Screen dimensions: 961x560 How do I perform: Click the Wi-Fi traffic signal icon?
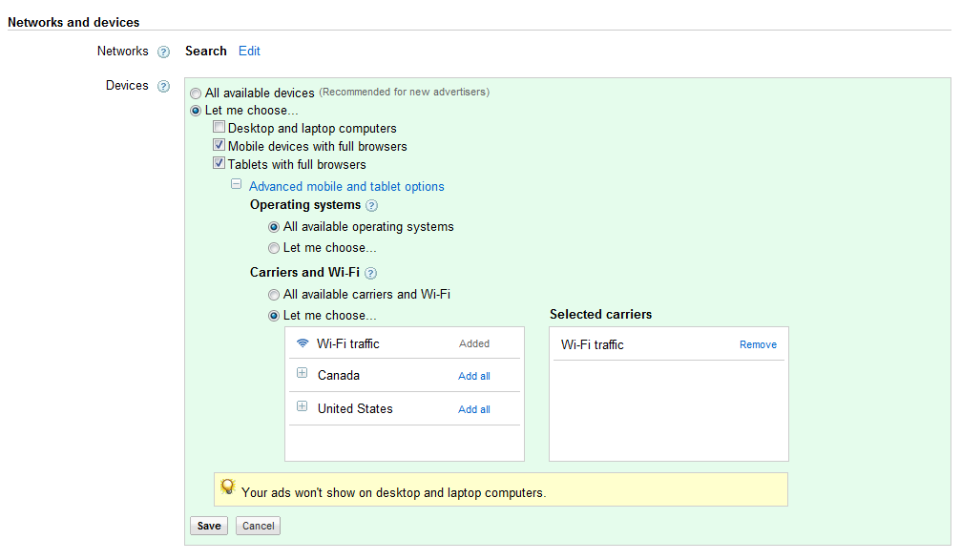pos(303,343)
